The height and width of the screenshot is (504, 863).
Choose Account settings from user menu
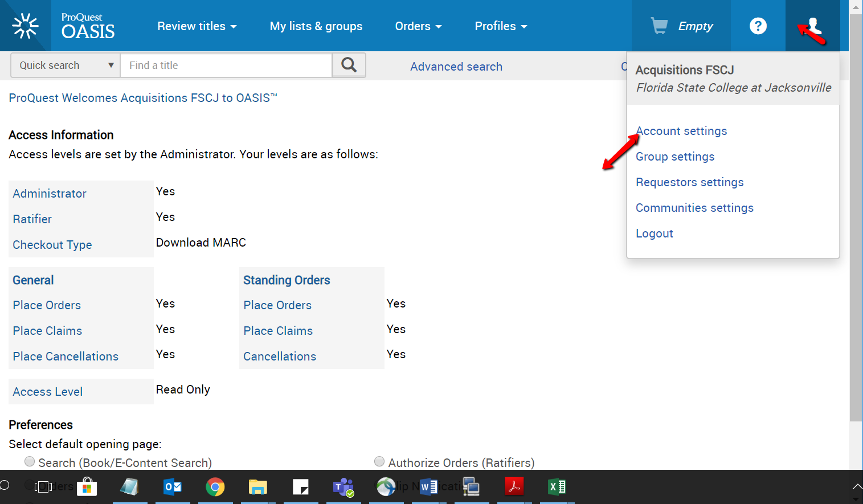[x=681, y=131]
